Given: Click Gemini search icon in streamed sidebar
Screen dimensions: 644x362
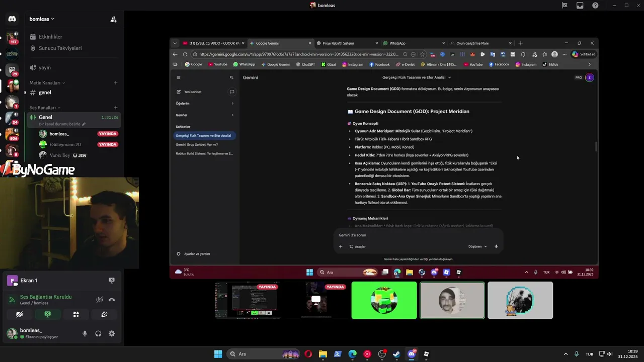Looking at the screenshot, I should (232, 77).
